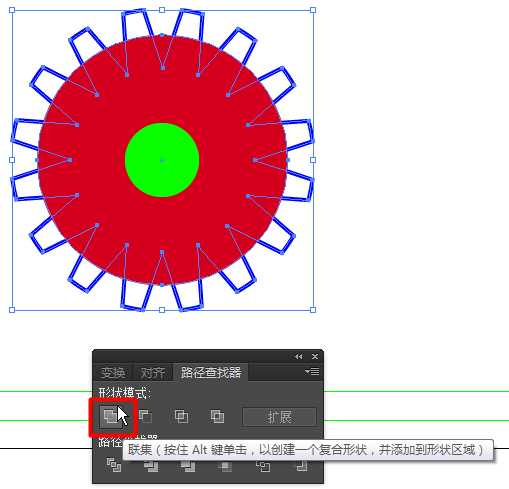
Task: Click the top-left bounding box handle
Action: [12, 10]
